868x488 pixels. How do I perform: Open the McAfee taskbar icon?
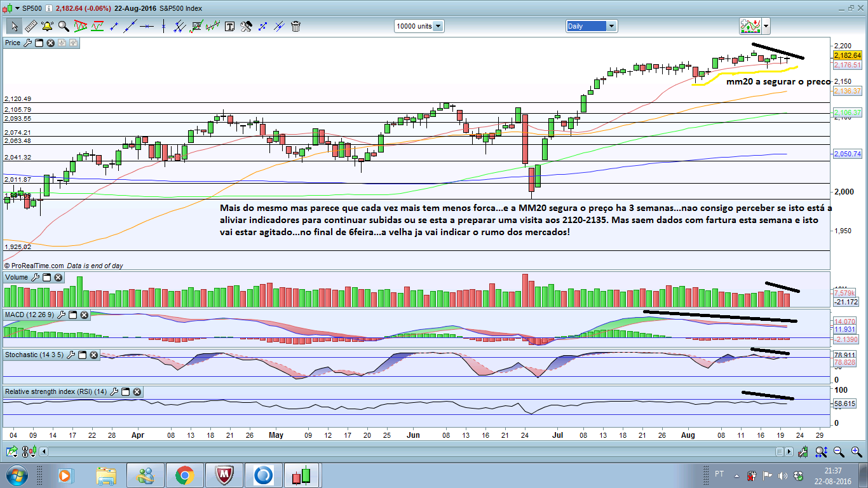coord(224,475)
